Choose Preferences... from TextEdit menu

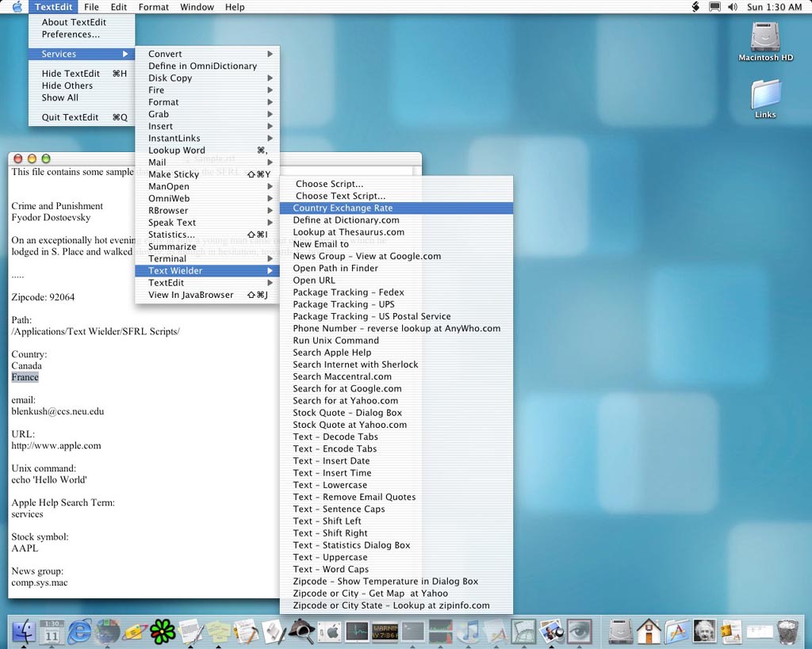[x=82, y=34]
